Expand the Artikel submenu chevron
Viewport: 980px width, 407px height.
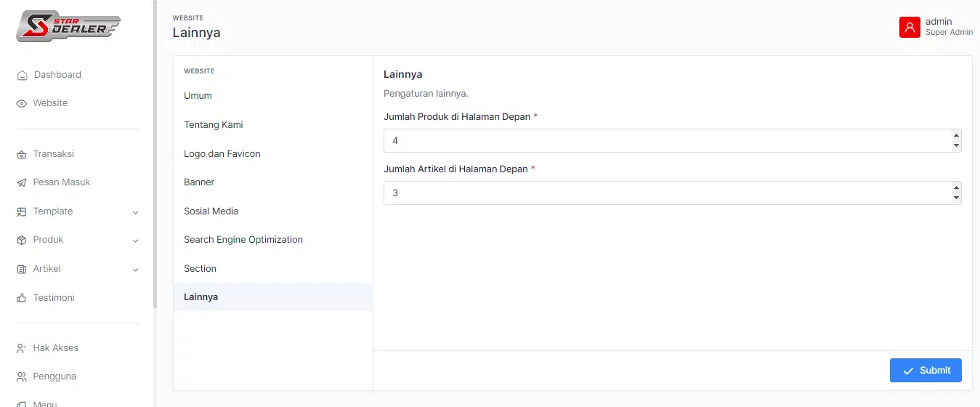click(135, 270)
